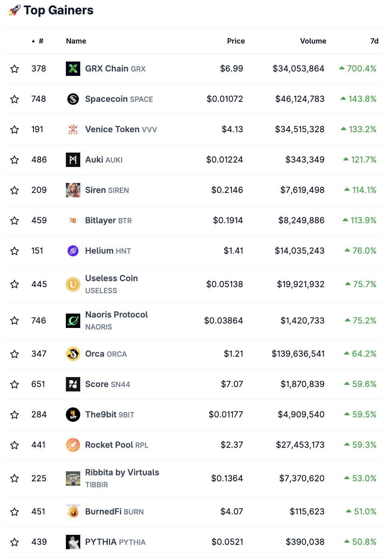The width and height of the screenshot is (392, 560).
Task: Toggle the star next to Siren
Action: (x=15, y=190)
